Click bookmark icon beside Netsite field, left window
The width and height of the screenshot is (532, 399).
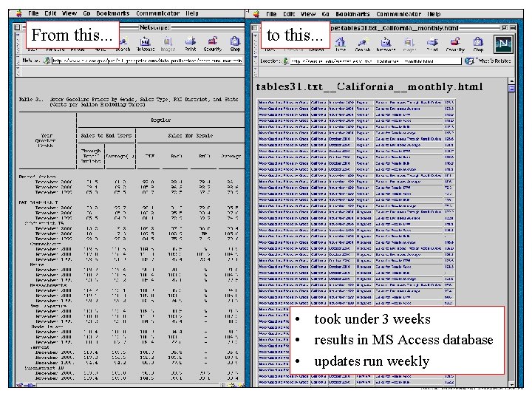point(47,61)
